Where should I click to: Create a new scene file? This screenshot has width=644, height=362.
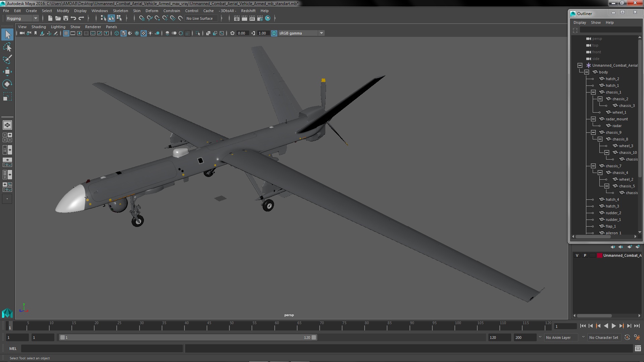pyautogui.click(x=50, y=18)
